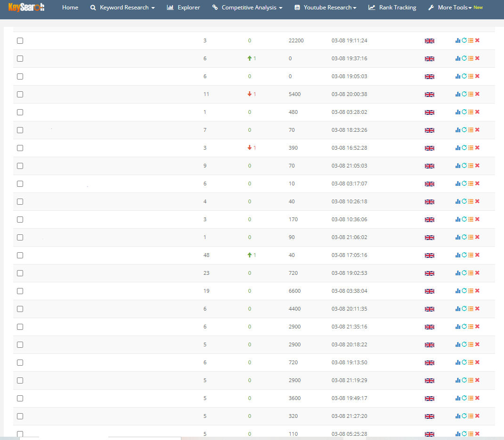Expand the Keyword Research dropdown
This screenshot has height=440, width=504.
point(123,8)
